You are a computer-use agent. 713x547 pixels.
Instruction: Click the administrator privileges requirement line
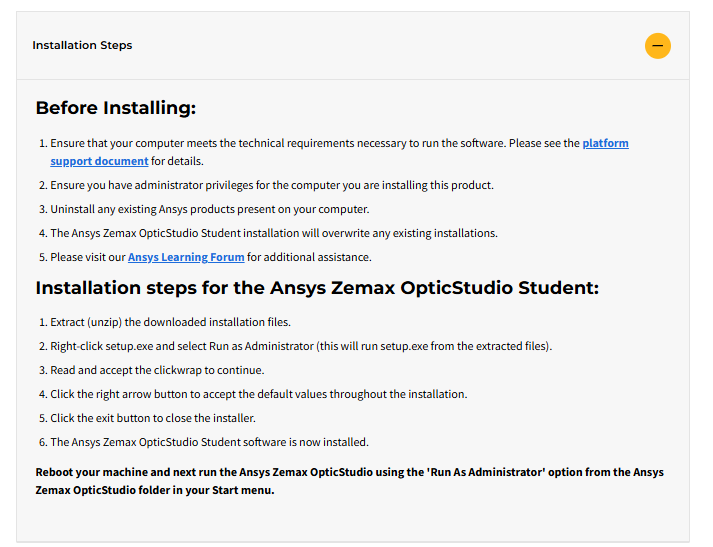[272, 186]
